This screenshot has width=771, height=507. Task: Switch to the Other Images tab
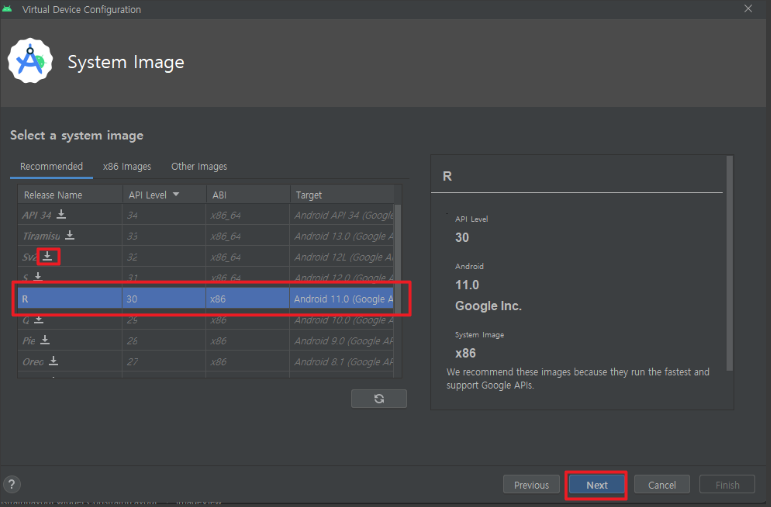199,166
